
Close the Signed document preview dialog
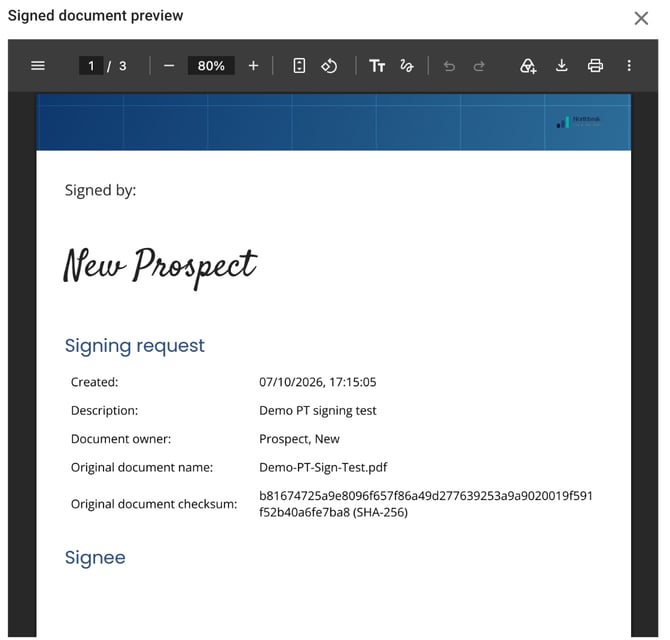(x=641, y=18)
